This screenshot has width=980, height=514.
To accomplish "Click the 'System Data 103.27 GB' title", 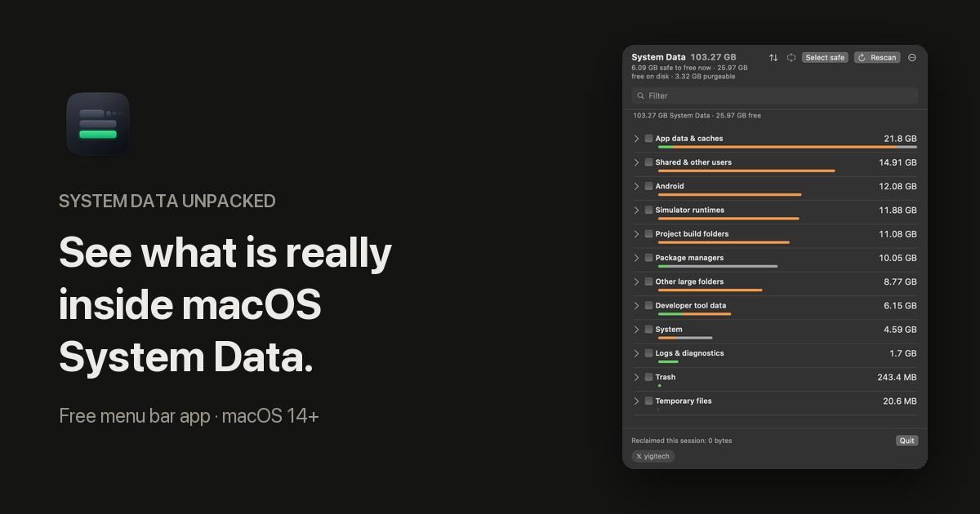I will (684, 57).
